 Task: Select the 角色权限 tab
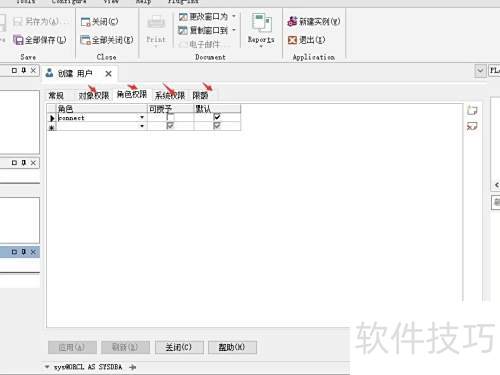point(132,95)
